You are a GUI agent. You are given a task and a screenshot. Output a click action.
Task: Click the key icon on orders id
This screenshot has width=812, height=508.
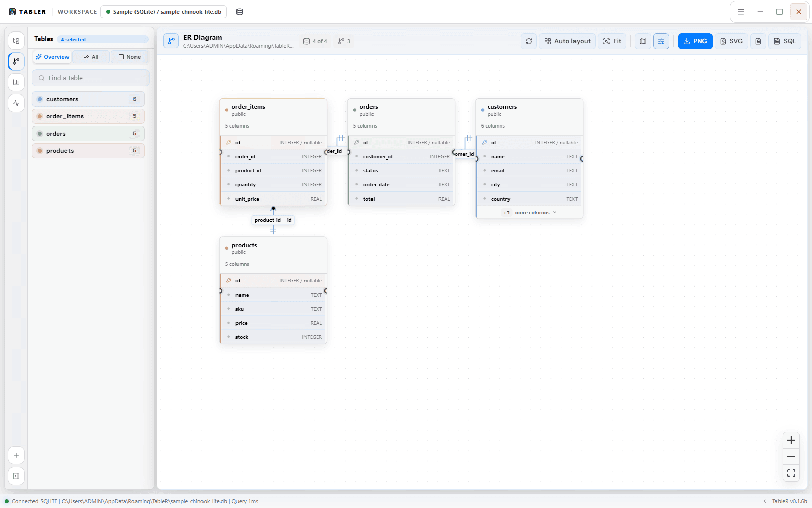357,143
